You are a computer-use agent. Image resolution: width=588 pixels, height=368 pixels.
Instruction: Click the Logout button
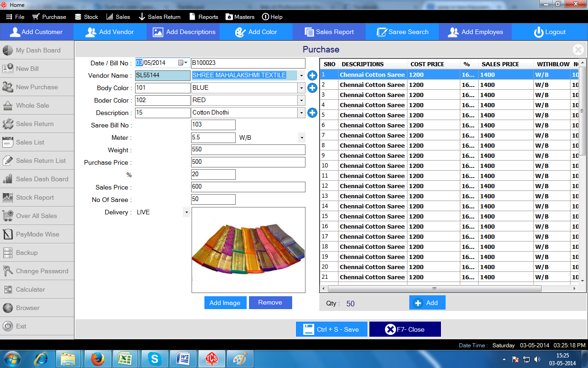[549, 32]
